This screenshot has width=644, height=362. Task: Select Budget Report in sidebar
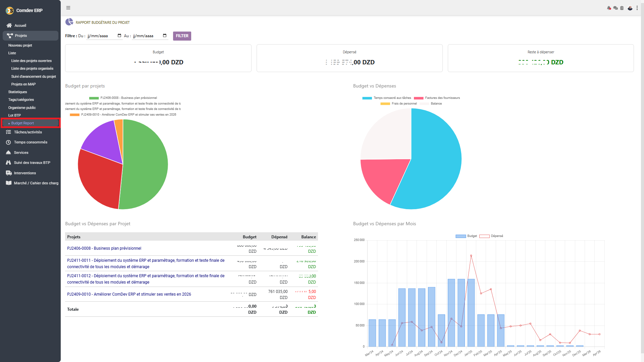point(30,123)
